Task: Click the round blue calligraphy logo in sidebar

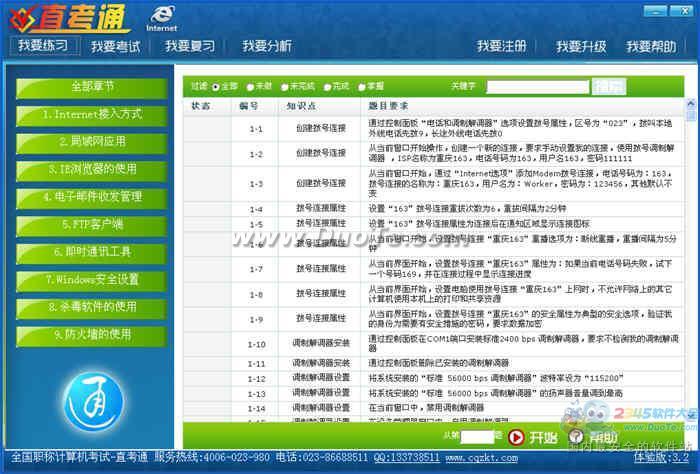Action: pyautogui.click(x=93, y=402)
